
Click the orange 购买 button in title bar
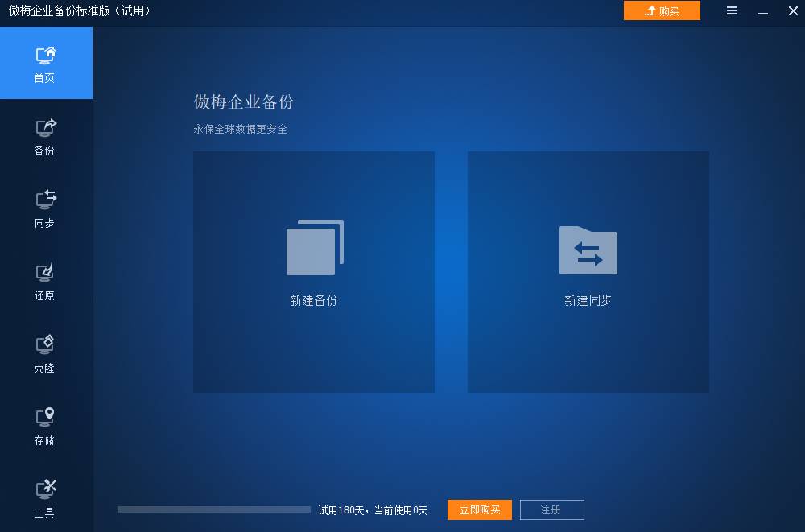click(x=662, y=10)
